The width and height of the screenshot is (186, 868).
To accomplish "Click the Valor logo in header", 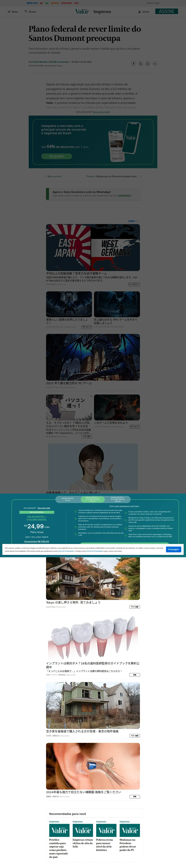I will tap(82, 11).
